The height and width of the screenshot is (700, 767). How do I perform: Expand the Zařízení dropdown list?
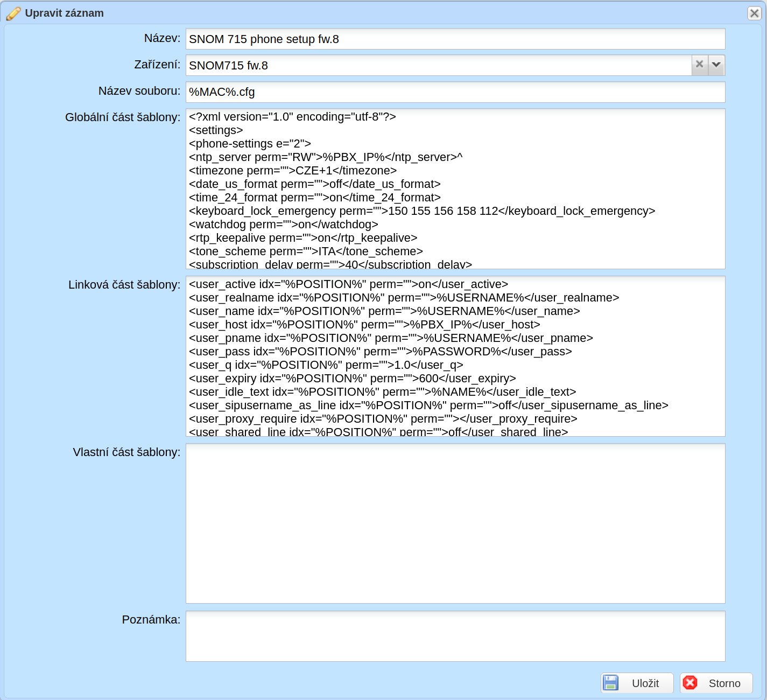tap(716, 65)
